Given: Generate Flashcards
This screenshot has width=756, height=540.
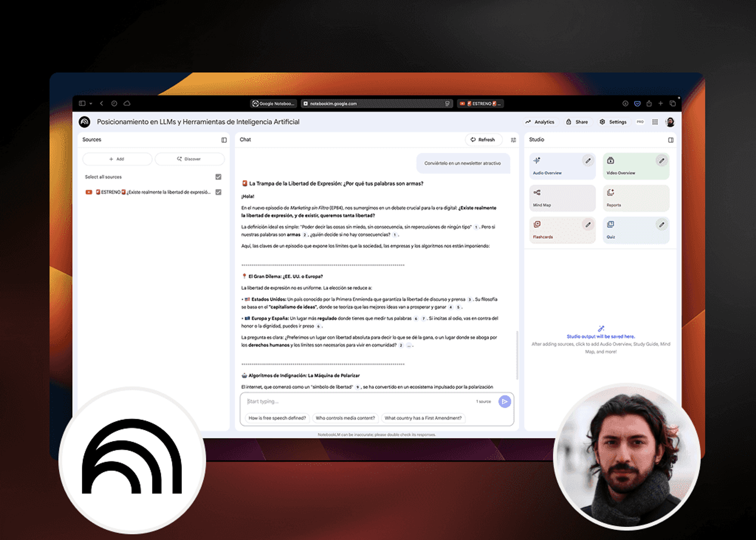Looking at the screenshot, I should 562,230.
